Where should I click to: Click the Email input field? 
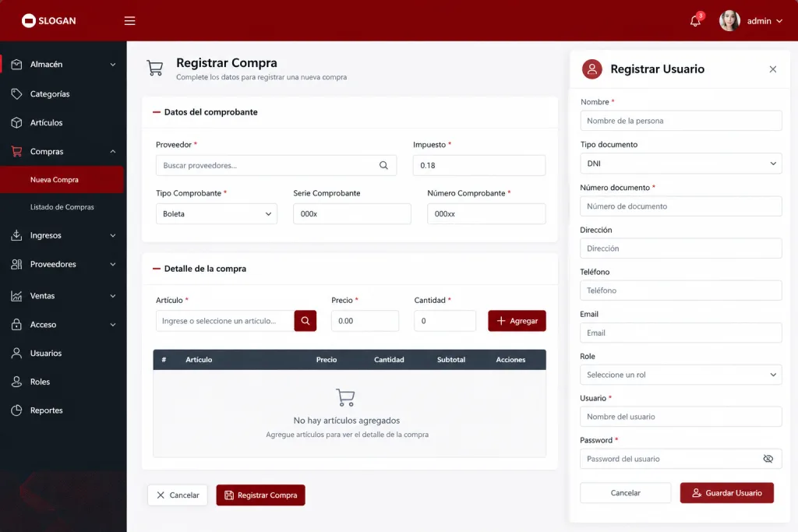[x=681, y=333]
